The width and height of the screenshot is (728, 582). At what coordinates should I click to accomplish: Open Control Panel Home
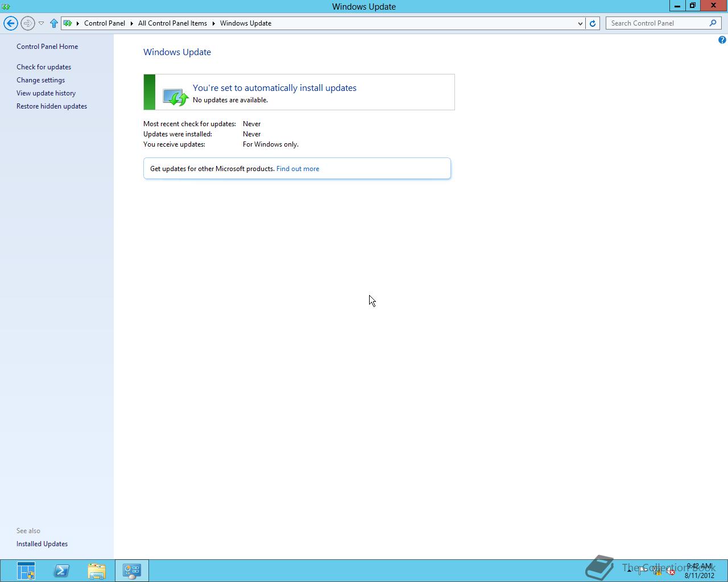(47, 47)
